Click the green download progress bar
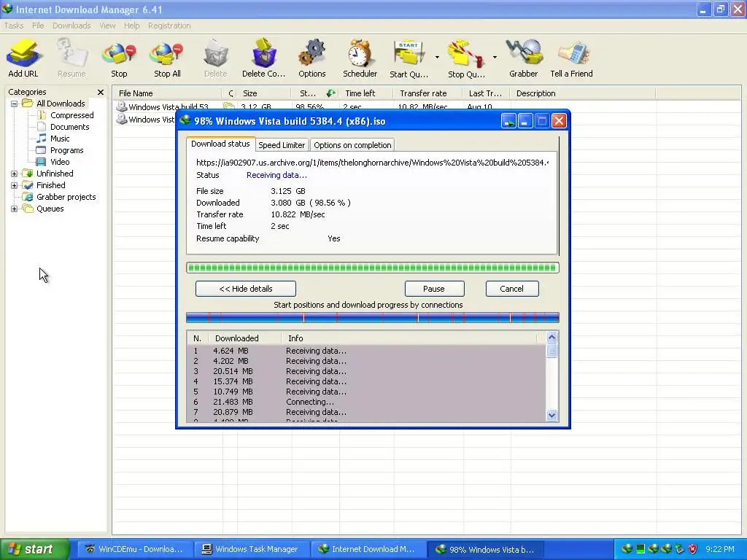The image size is (747, 560). 373,268
